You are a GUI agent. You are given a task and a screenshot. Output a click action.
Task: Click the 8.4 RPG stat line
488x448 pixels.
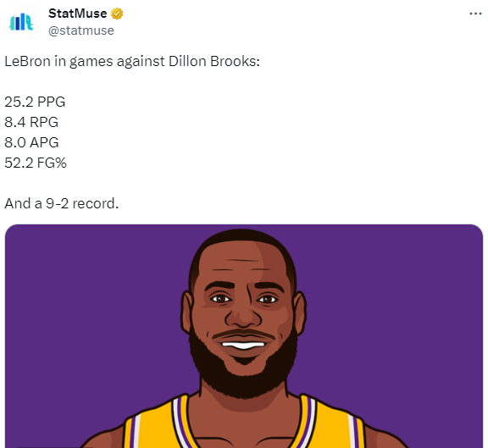coord(31,122)
